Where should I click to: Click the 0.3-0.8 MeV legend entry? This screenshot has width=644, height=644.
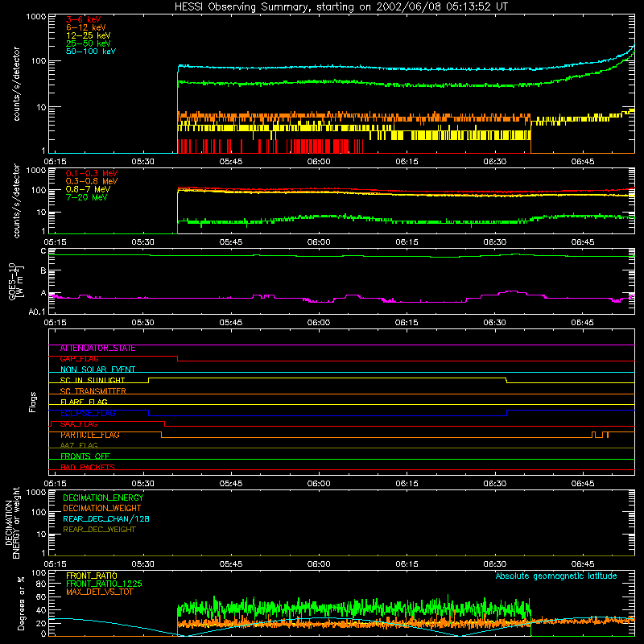tap(92, 181)
